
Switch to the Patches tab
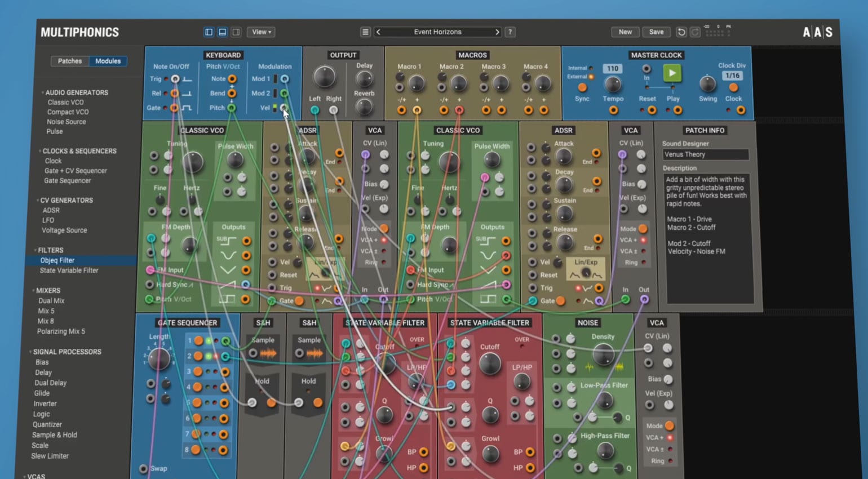tap(70, 61)
